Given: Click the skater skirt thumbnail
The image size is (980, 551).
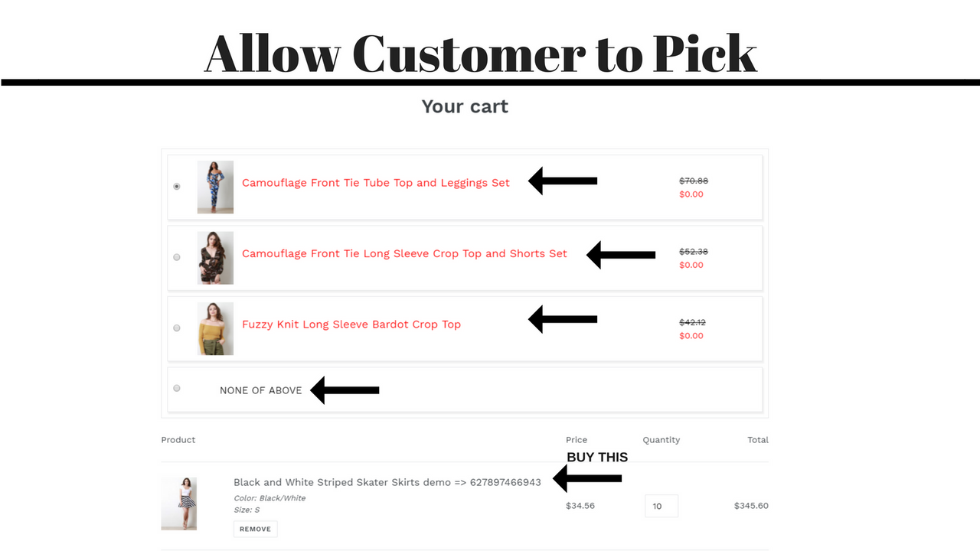Looking at the screenshot, I should [x=178, y=503].
